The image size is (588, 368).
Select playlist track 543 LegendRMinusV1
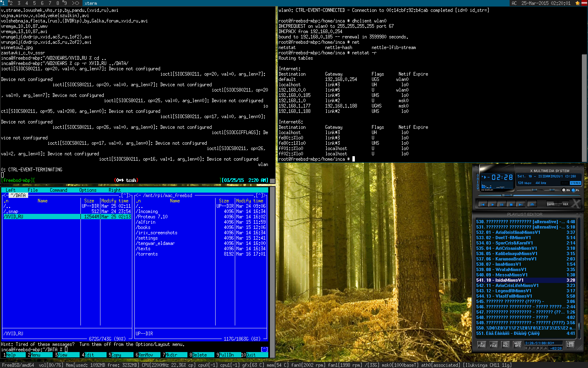tap(526, 291)
